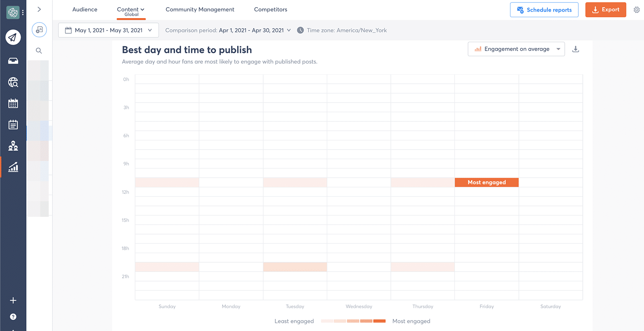644x331 pixels.
Task: Switch to the Community Management tab
Action: click(x=200, y=9)
